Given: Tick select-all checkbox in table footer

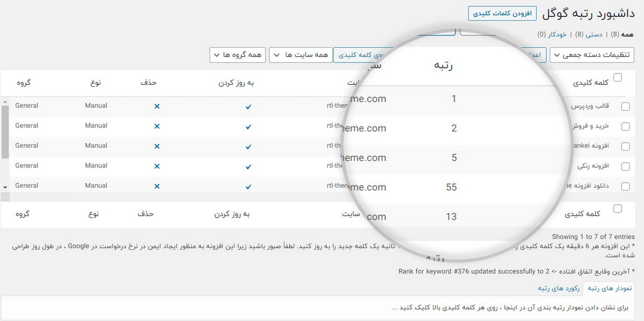Looking at the screenshot, I should 617,209.
